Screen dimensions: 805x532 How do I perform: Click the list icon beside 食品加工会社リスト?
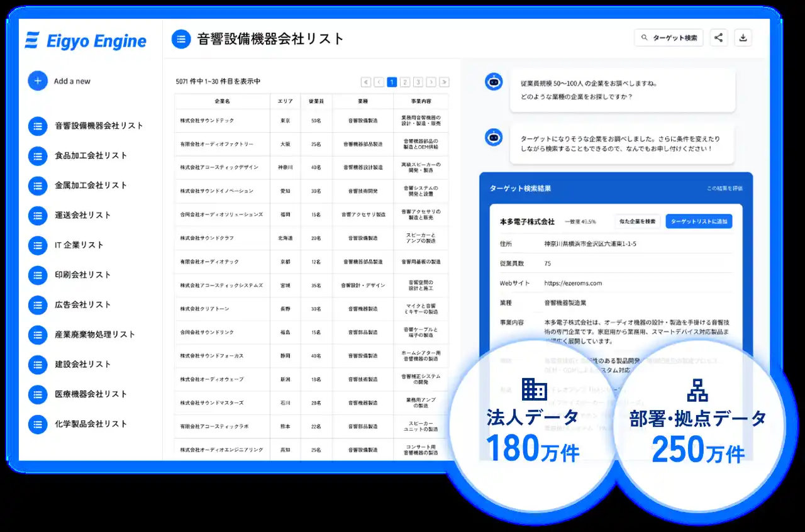click(38, 155)
